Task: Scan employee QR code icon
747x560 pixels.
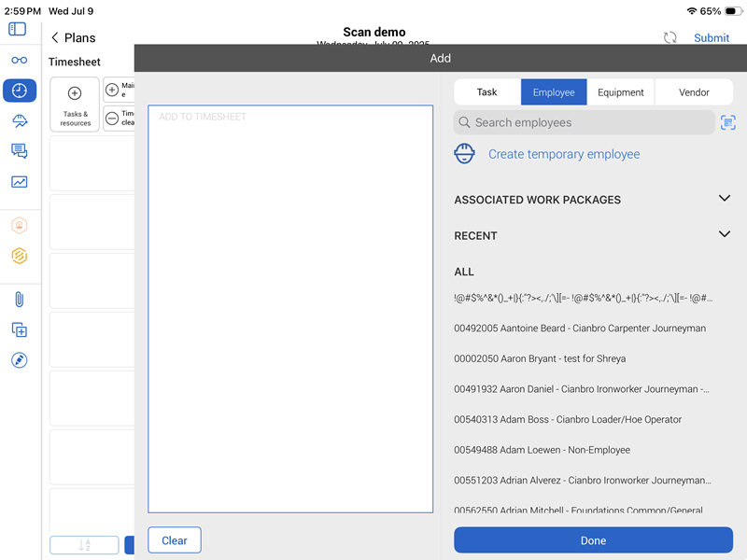Action: (x=728, y=122)
